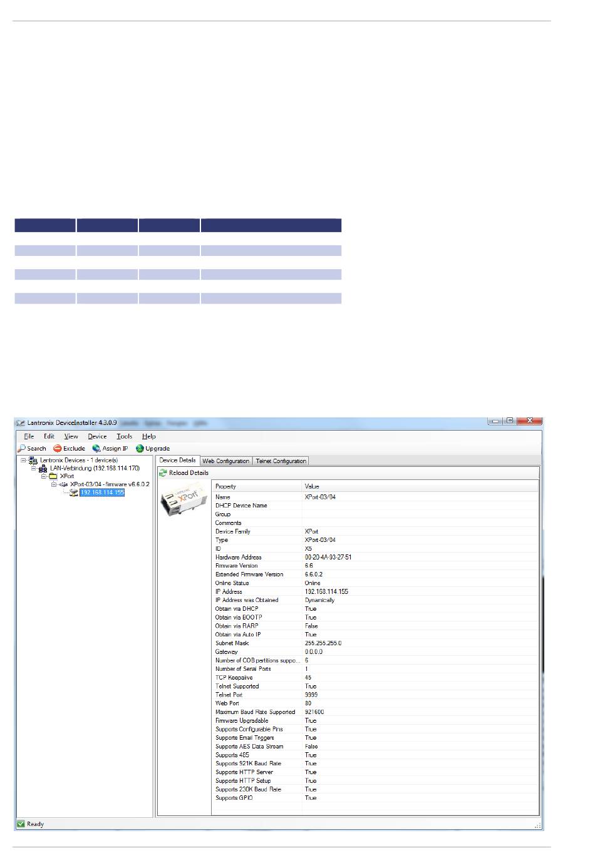Open the Edit menu
This screenshot has height=868, width=595.
tap(49, 436)
